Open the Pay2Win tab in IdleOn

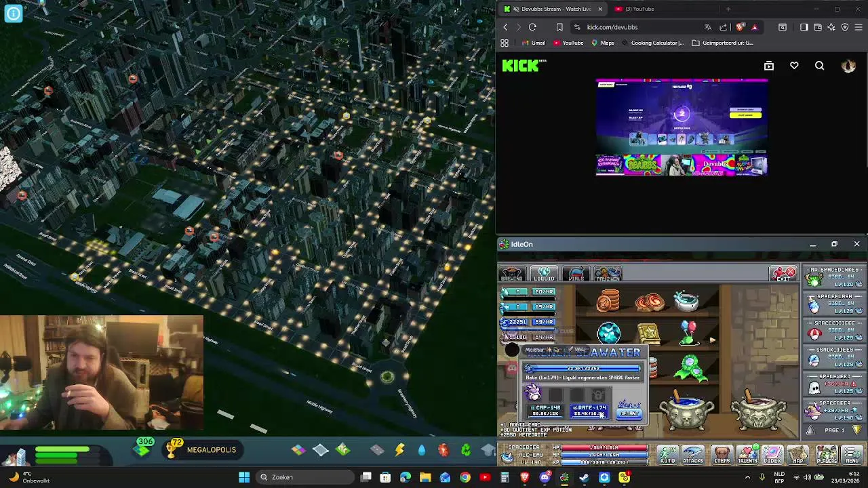[x=608, y=274]
